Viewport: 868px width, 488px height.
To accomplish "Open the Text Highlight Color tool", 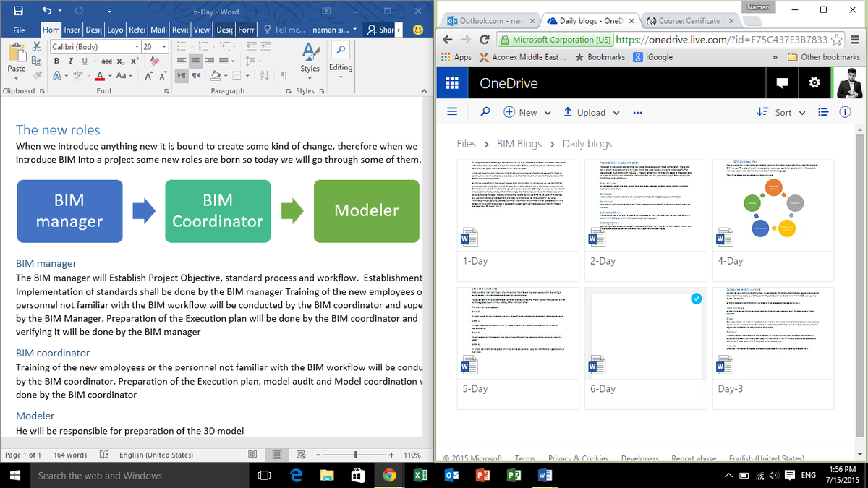I will (77, 75).
